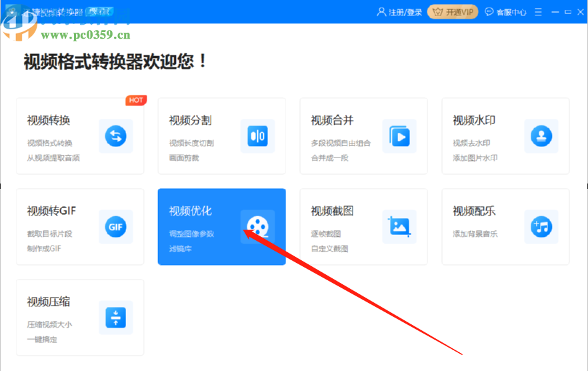Click the text 滤镜库
The image size is (588, 371).
[x=180, y=249]
